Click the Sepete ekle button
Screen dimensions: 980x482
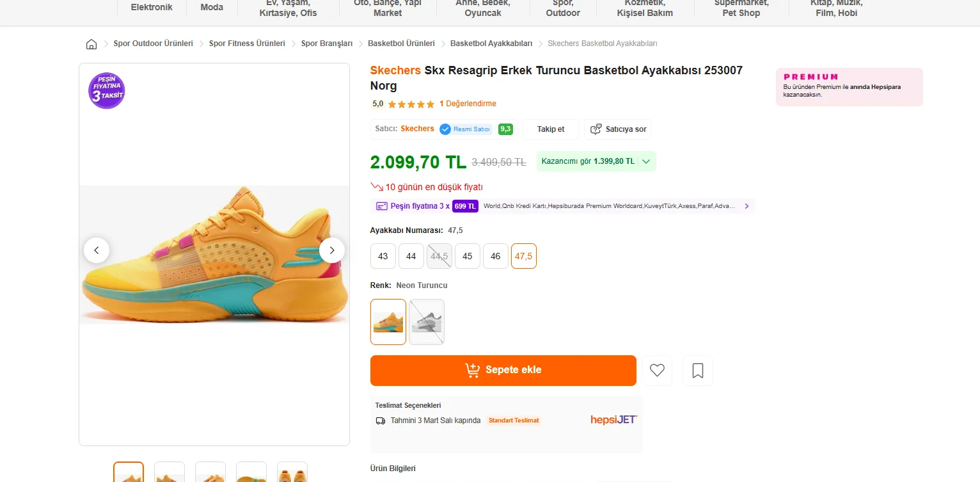pyautogui.click(x=503, y=371)
